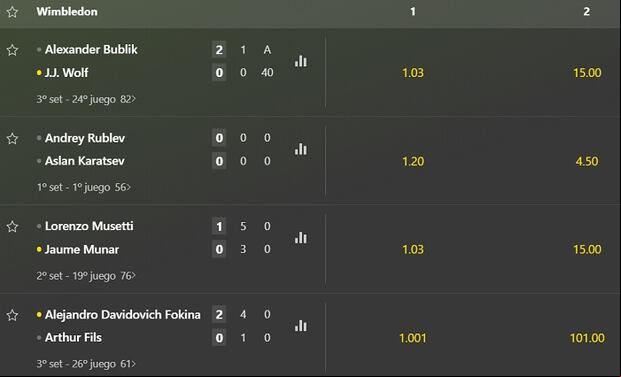Screen dimensions: 621x377
Task: Open Alexander Bublik player name link
Action: pos(91,50)
